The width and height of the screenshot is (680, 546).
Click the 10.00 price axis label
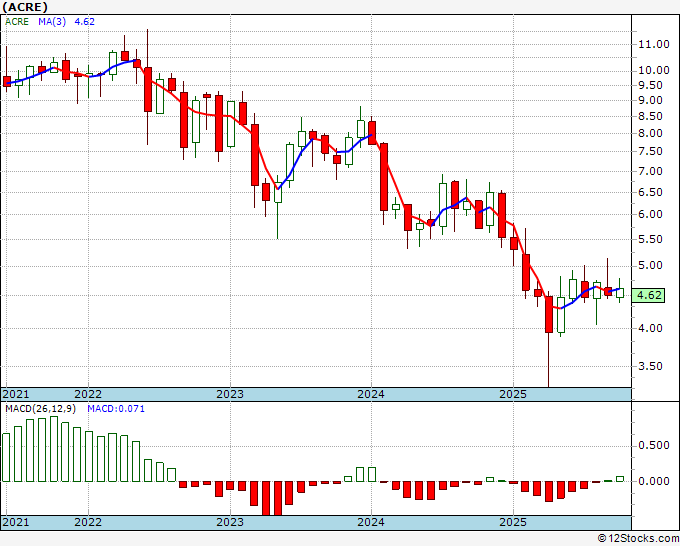(654, 70)
